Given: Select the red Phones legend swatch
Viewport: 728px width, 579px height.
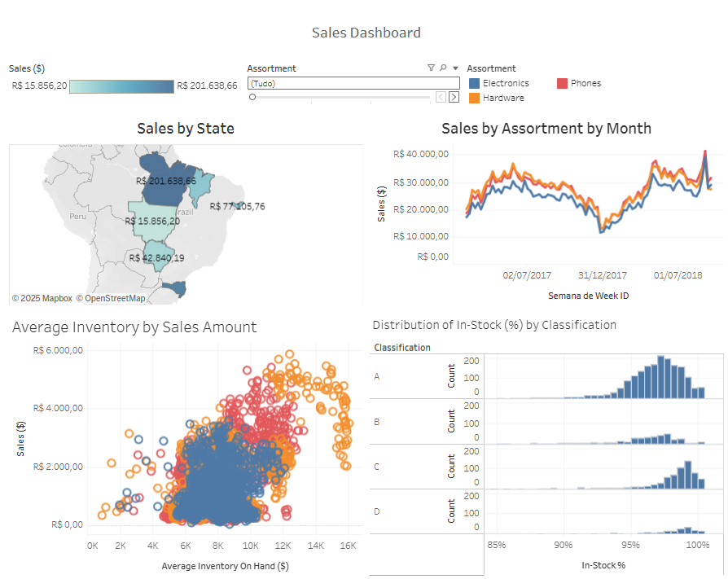Looking at the screenshot, I should click(562, 83).
